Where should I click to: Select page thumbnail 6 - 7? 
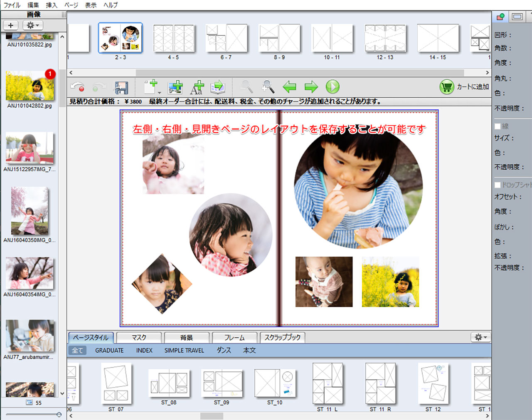coord(227,38)
